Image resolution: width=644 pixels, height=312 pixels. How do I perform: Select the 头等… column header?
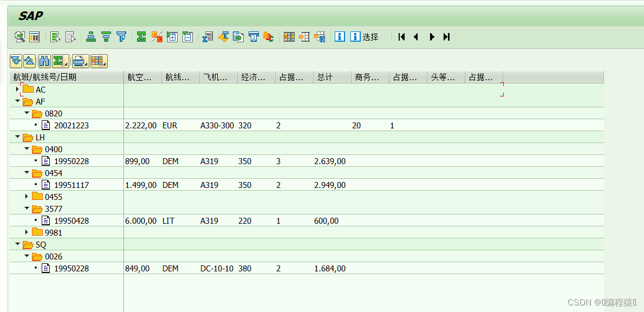coord(446,77)
